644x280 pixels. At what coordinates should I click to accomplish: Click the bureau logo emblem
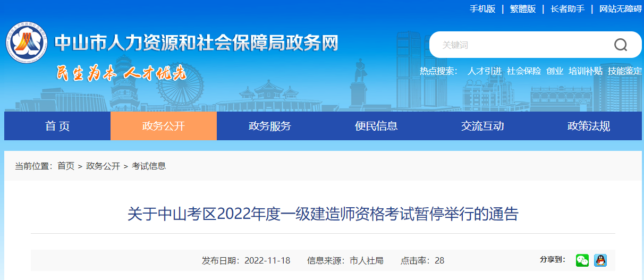[27, 43]
